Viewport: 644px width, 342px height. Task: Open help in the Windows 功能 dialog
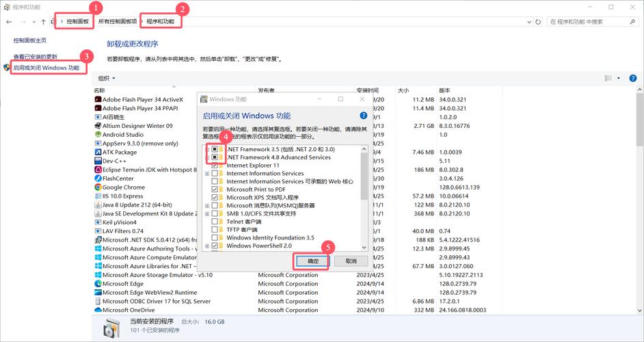(363, 116)
